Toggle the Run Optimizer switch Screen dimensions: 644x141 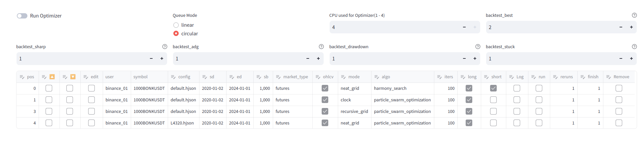click(22, 16)
